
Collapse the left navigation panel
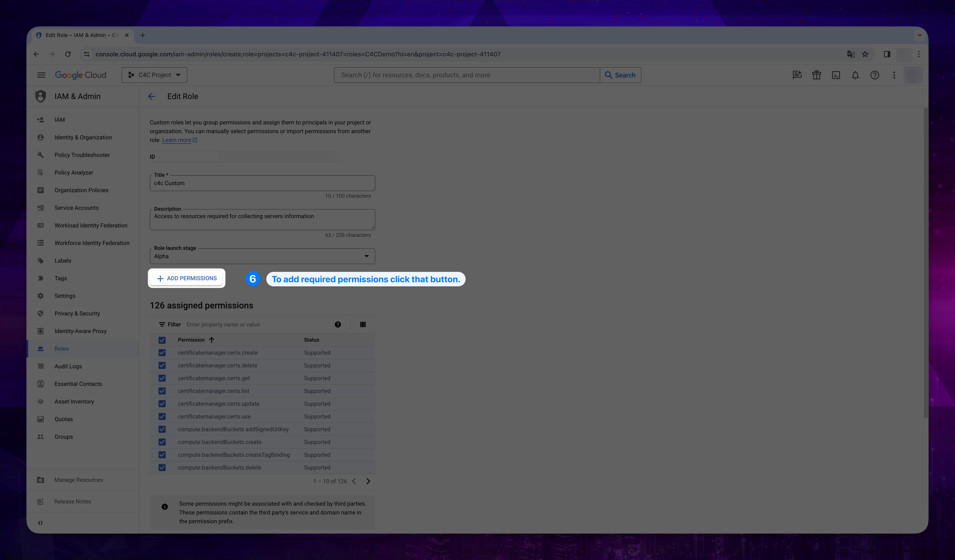click(40, 523)
